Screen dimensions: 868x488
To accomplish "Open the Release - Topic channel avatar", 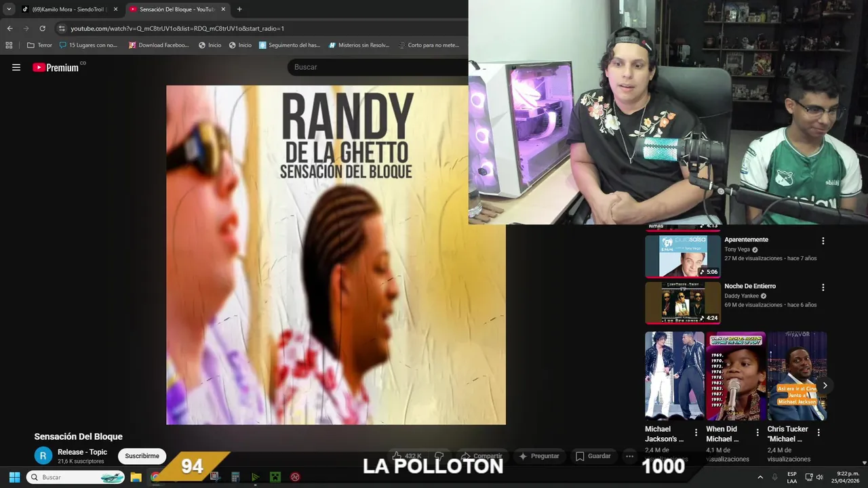I will [x=43, y=456].
